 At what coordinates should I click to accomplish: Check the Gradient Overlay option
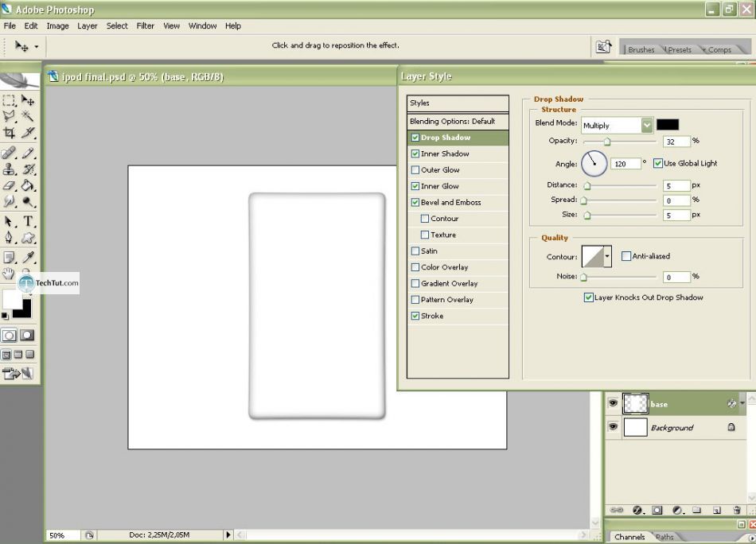415,283
